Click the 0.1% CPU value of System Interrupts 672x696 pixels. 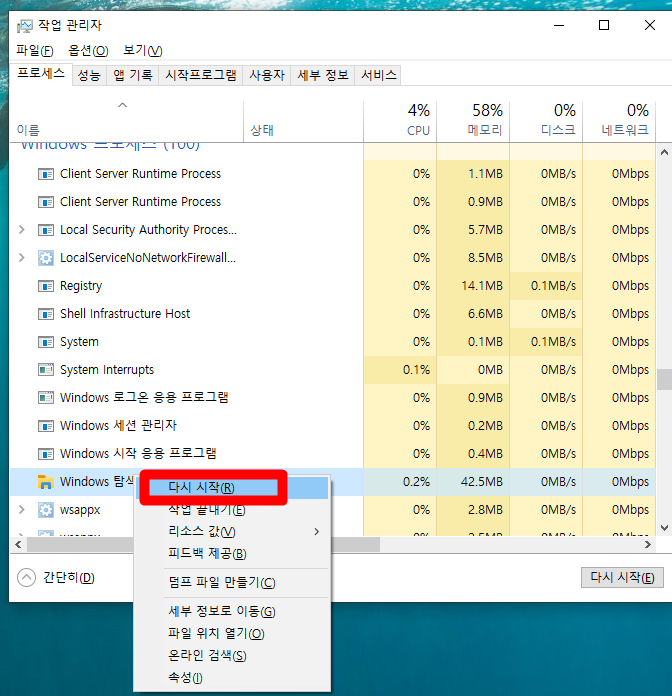(x=416, y=370)
